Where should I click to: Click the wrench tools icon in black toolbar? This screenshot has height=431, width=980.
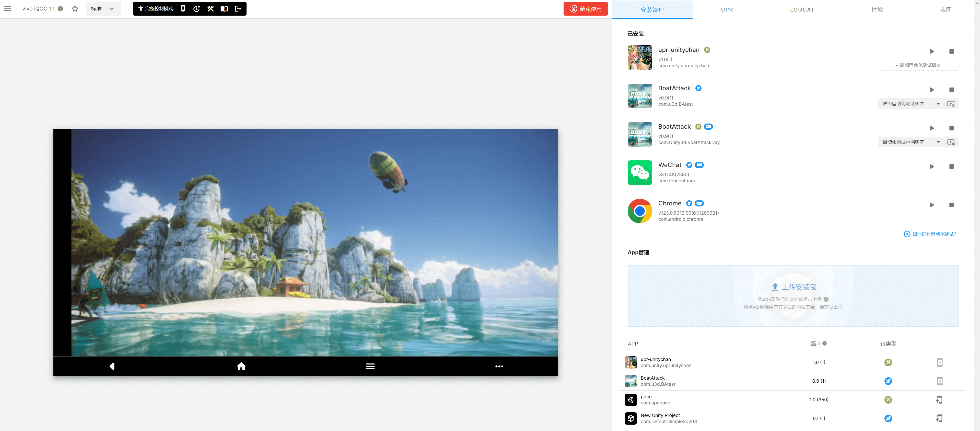(x=210, y=9)
